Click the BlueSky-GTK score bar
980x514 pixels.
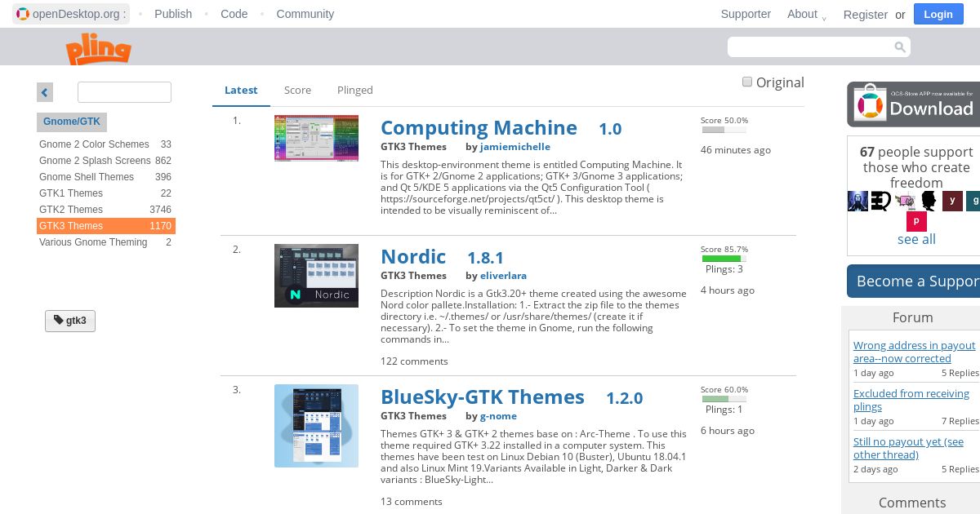pyautogui.click(x=724, y=399)
